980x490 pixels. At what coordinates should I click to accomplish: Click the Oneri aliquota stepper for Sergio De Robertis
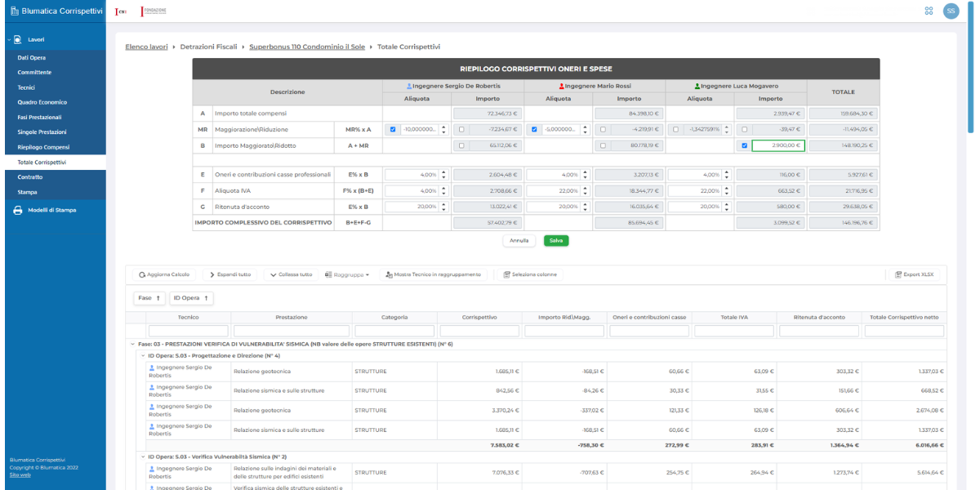click(443, 174)
